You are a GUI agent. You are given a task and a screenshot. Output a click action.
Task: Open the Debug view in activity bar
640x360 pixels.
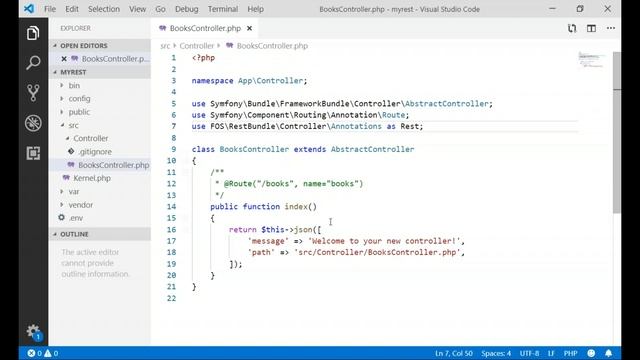33,123
